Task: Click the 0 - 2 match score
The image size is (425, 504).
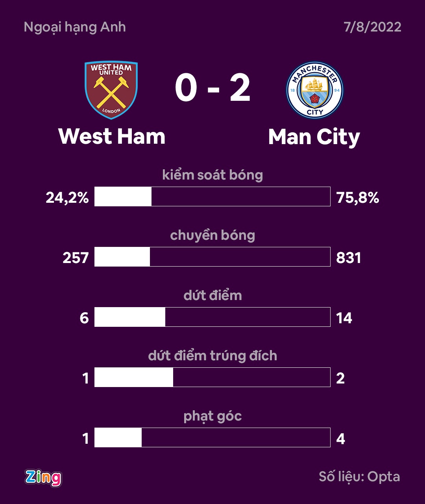Action: click(213, 89)
